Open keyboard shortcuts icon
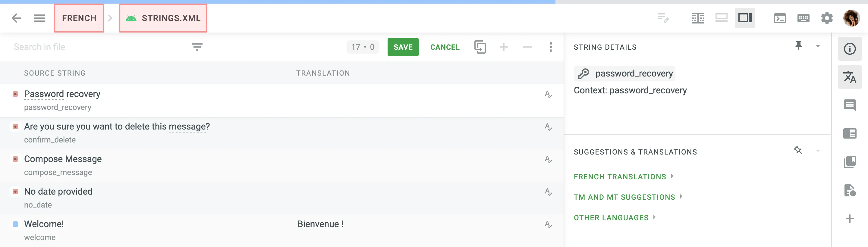Screen dimensions: 868x247 [x=804, y=18]
